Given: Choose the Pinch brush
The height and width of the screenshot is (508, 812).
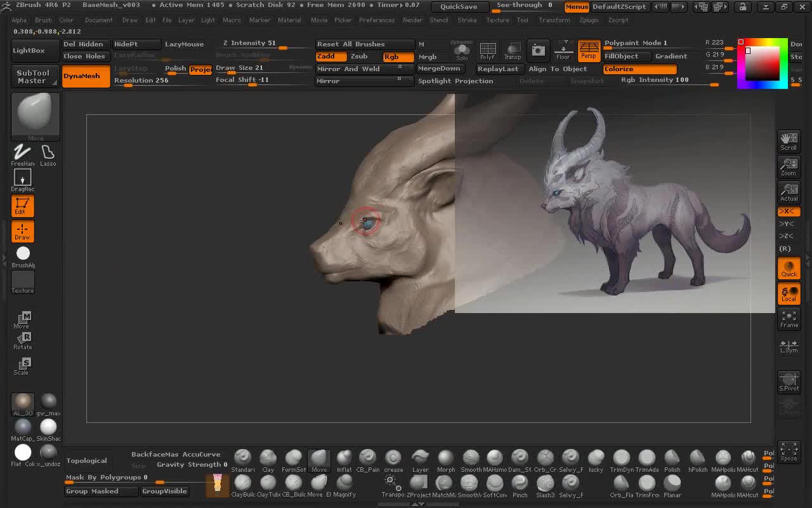Looking at the screenshot, I should click(x=520, y=486).
